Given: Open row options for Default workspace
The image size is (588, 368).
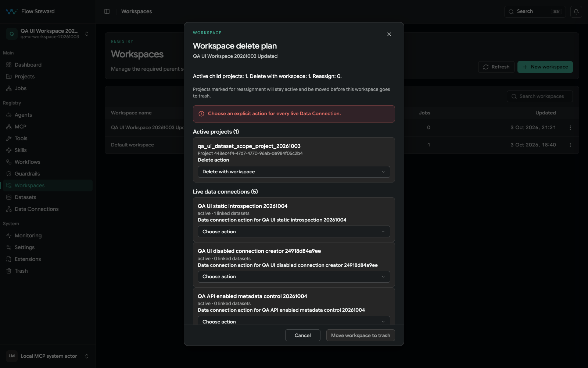Looking at the screenshot, I should pos(570,145).
